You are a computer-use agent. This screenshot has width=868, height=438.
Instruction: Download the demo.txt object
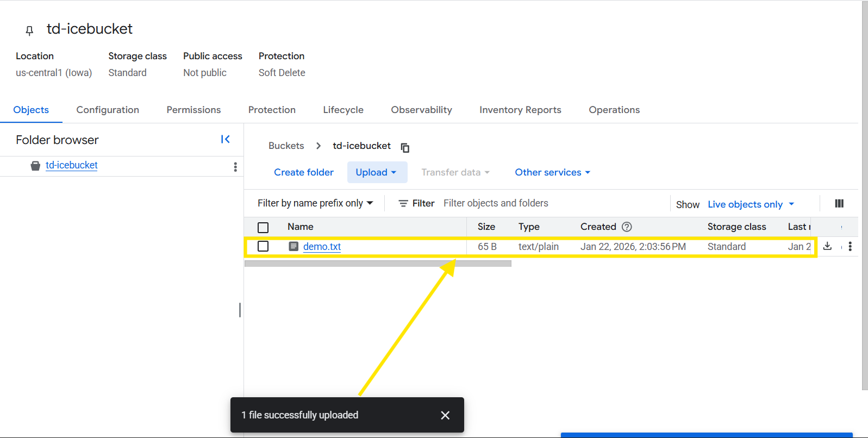(827, 246)
